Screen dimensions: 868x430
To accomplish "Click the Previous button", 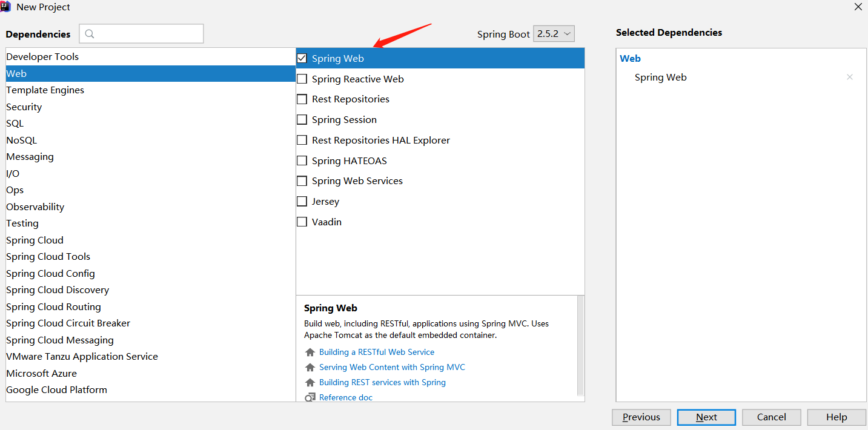I will click(x=641, y=417).
